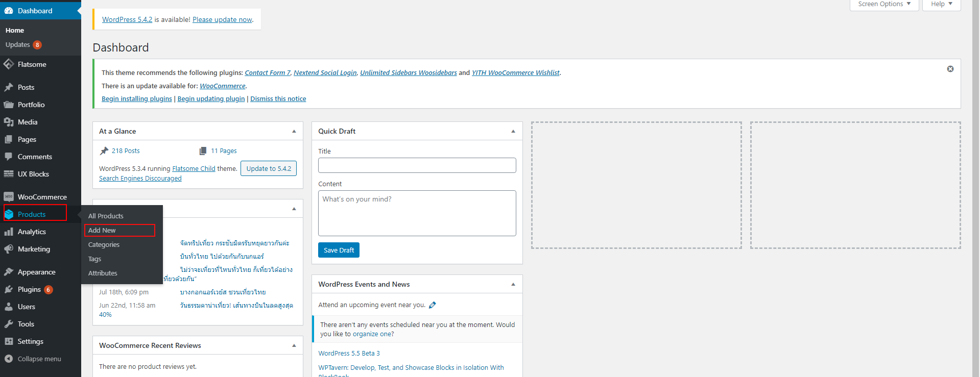Viewport: 980px width, 377px height.
Task: Dismiss the theme plugin notice
Action: 950,69
